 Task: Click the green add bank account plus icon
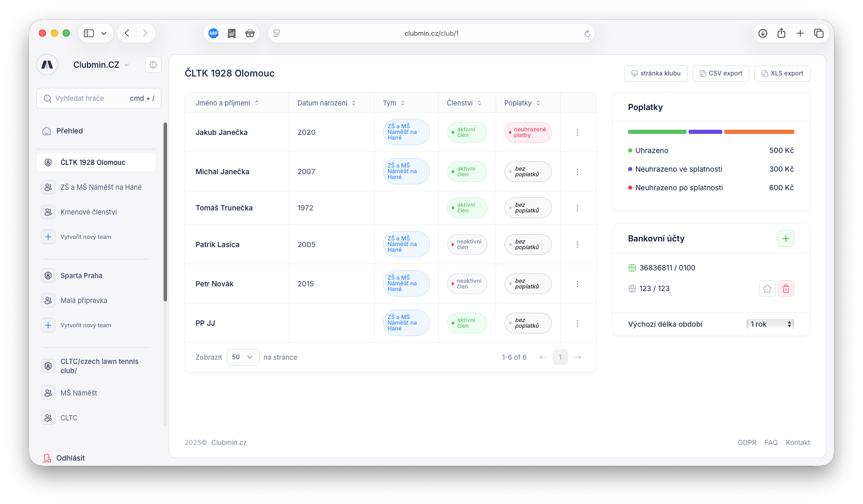click(785, 238)
